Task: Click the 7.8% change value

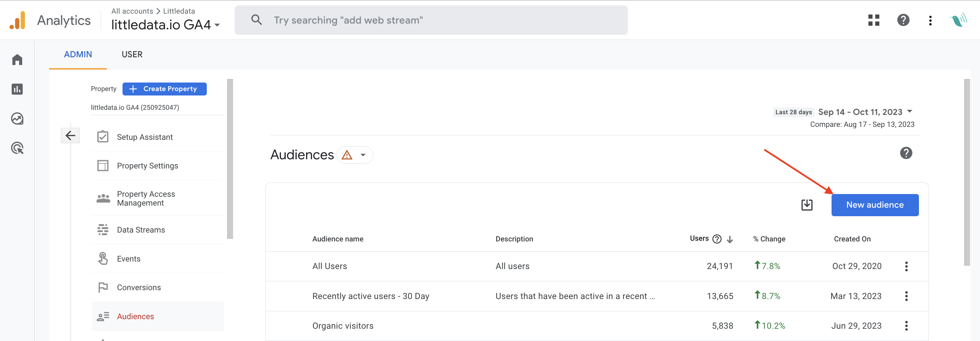Action: pyautogui.click(x=767, y=266)
